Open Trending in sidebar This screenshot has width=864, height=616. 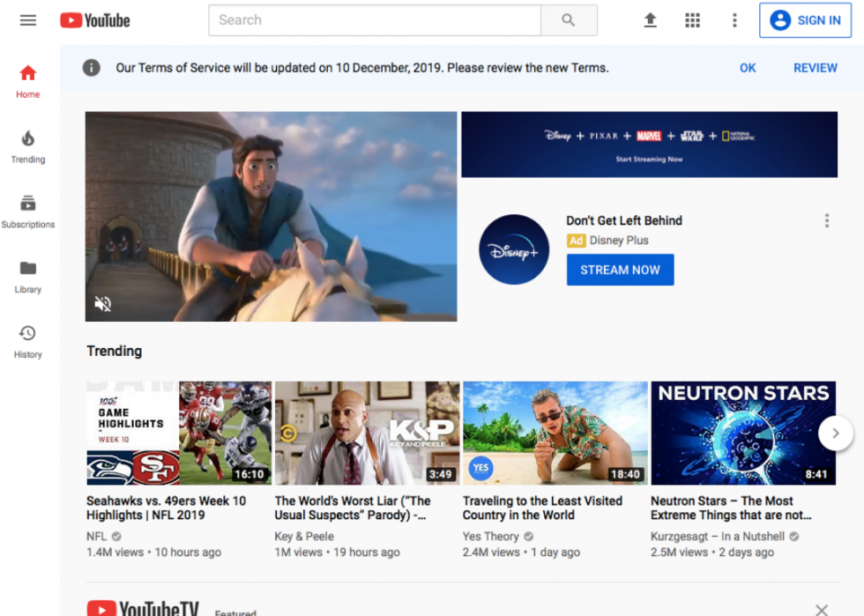click(27, 146)
